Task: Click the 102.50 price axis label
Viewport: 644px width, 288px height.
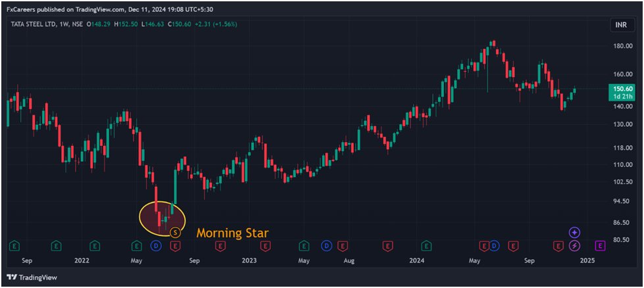Action: click(x=623, y=182)
